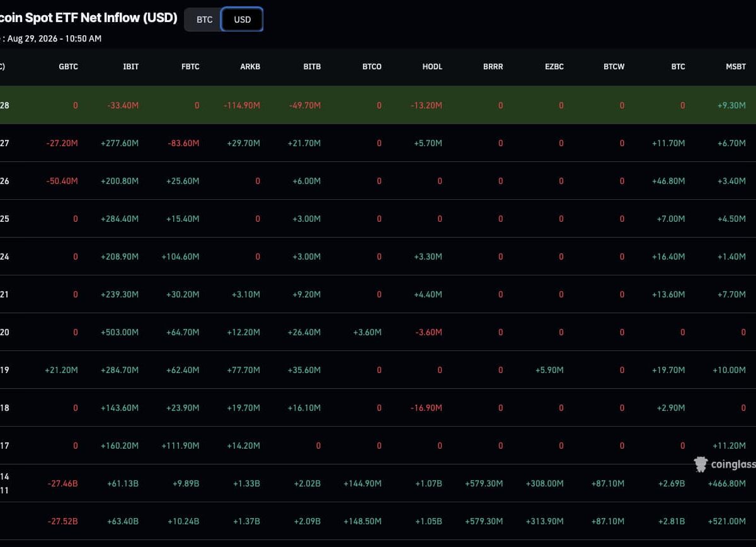Click the coinglass watermark logo icon
Screen dimensions: 756x547
pyautogui.click(x=701, y=464)
